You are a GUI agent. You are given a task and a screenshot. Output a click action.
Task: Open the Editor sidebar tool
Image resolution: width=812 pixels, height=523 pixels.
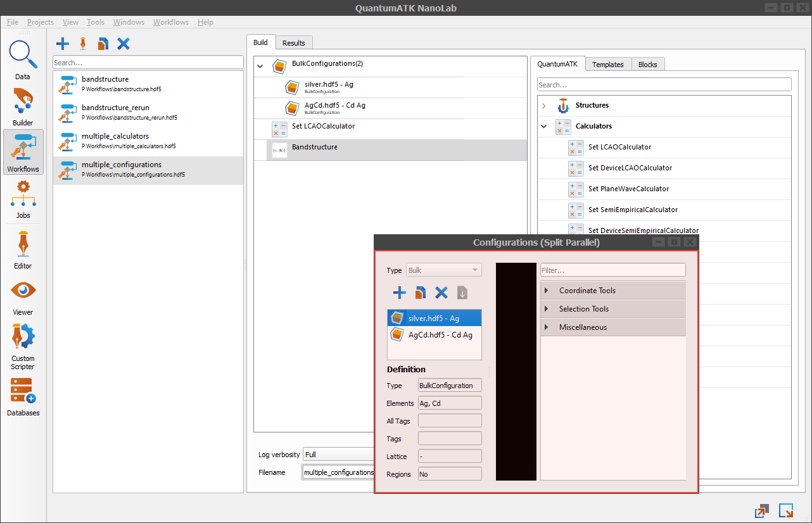(x=23, y=249)
